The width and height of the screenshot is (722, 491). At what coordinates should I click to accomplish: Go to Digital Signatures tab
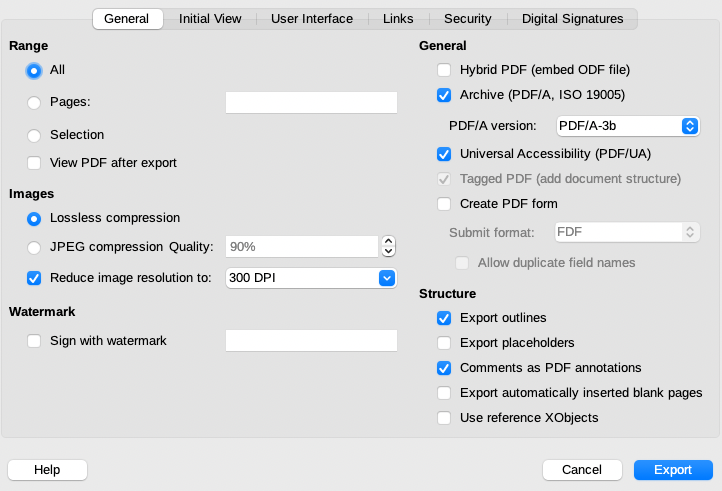pyautogui.click(x=572, y=19)
